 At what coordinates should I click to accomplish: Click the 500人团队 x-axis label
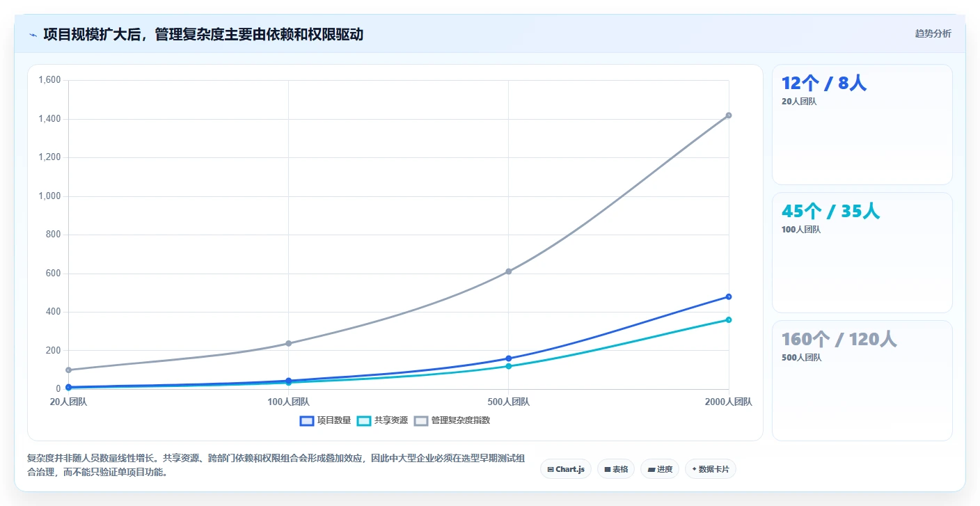[x=508, y=402]
